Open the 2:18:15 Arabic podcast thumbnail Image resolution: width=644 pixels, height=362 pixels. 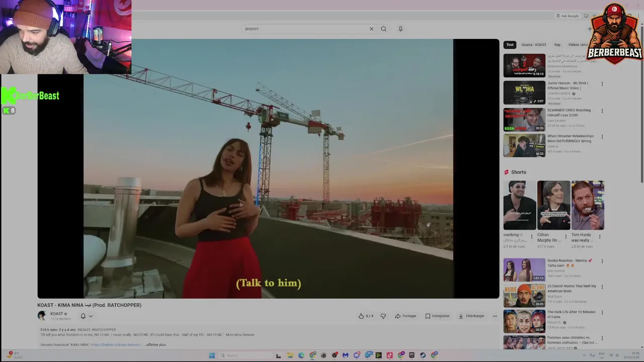(524, 66)
